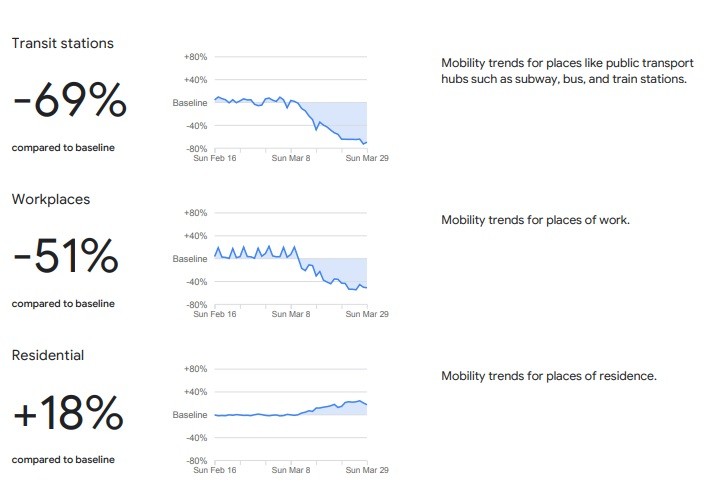This screenshot has width=725, height=497.
Task: Click Sun Mar 29 on the Residential chart
Action: coord(367,470)
